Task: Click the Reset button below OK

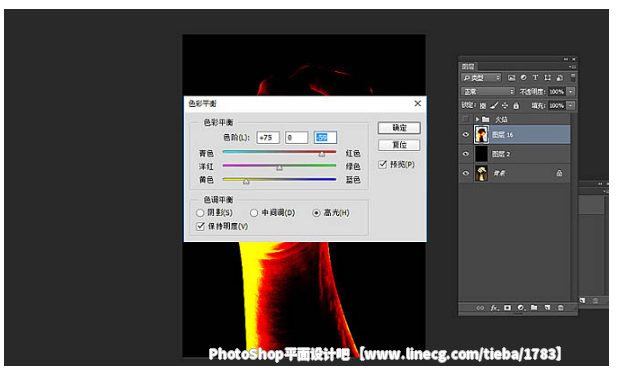Action: [399, 145]
